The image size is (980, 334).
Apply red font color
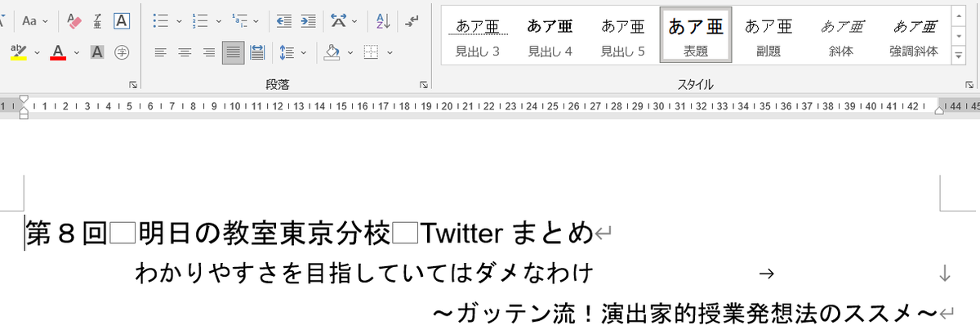[x=58, y=52]
